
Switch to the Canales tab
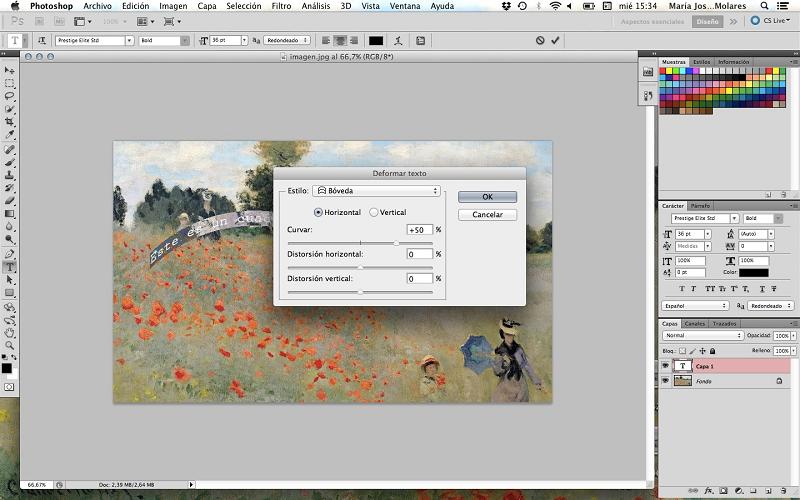tap(695, 323)
